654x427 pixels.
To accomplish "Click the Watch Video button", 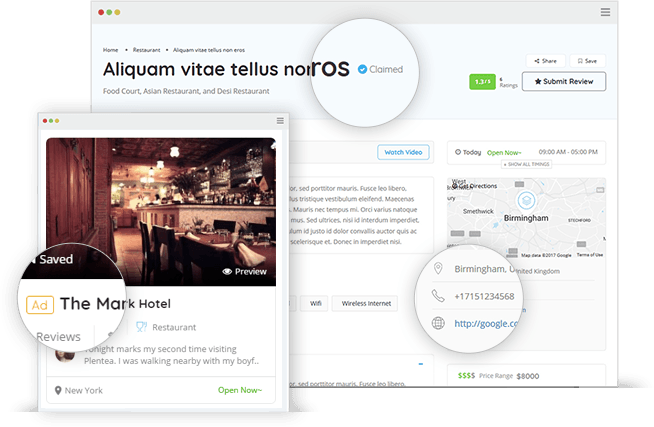I will [x=403, y=152].
